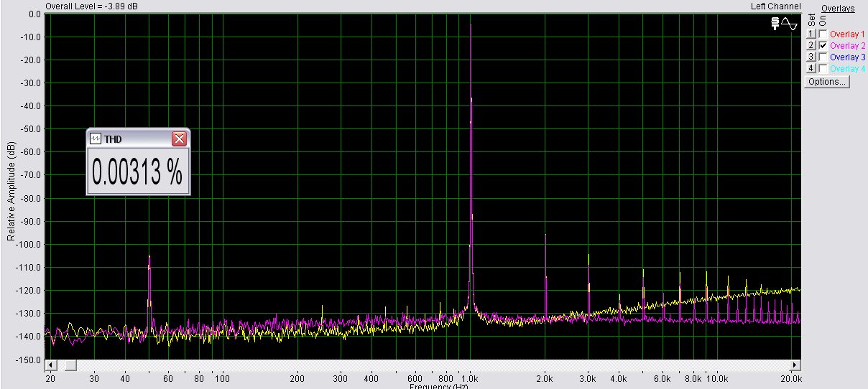Click the THD window sawtooth icon
This screenshot has height=389, width=868.
(96, 139)
